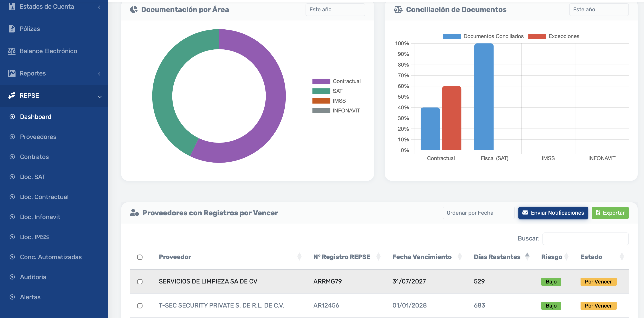Screen dimensions: 644x318
Task: Switch to Contratos view
Action: (34, 157)
